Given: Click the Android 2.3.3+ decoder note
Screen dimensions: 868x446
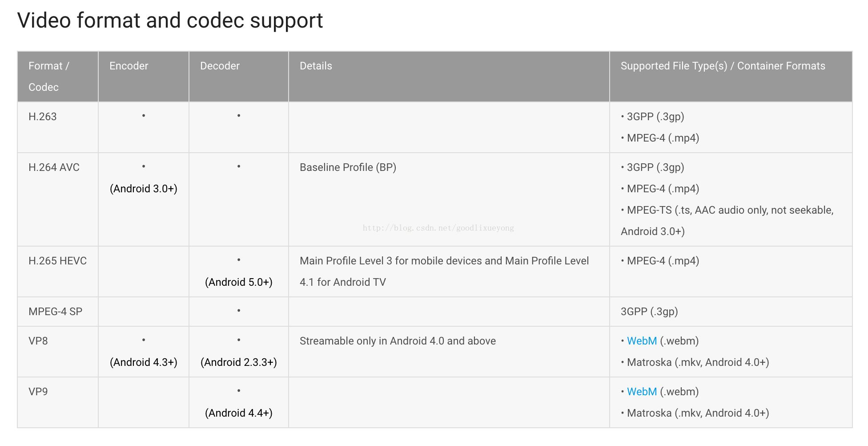Looking at the screenshot, I should click(x=239, y=362).
